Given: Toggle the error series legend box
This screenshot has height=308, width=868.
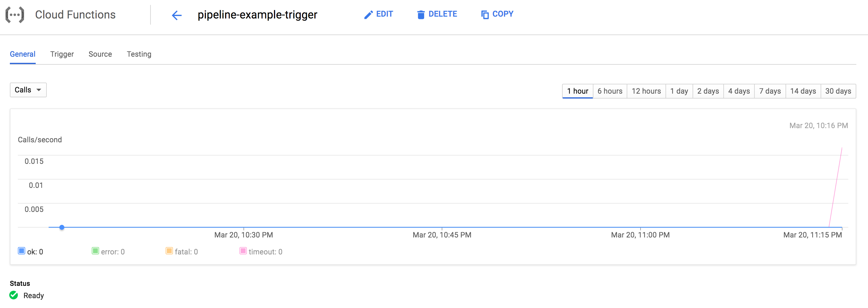Looking at the screenshot, I should [x=95, y=251].
